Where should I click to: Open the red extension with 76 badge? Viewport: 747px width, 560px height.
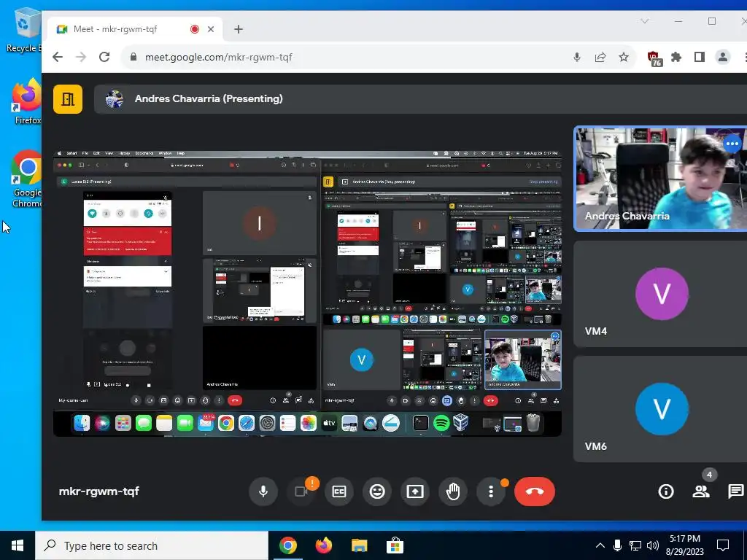655,58
